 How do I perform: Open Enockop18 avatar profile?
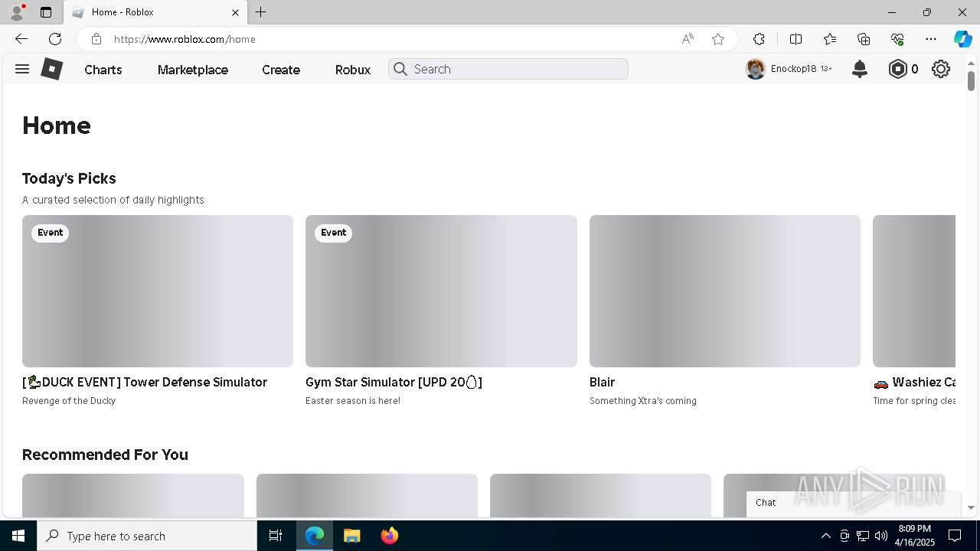[756, 69]
